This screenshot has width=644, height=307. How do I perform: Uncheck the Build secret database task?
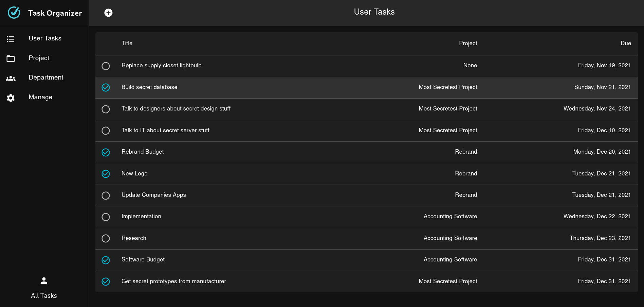[x=106, y=88]
